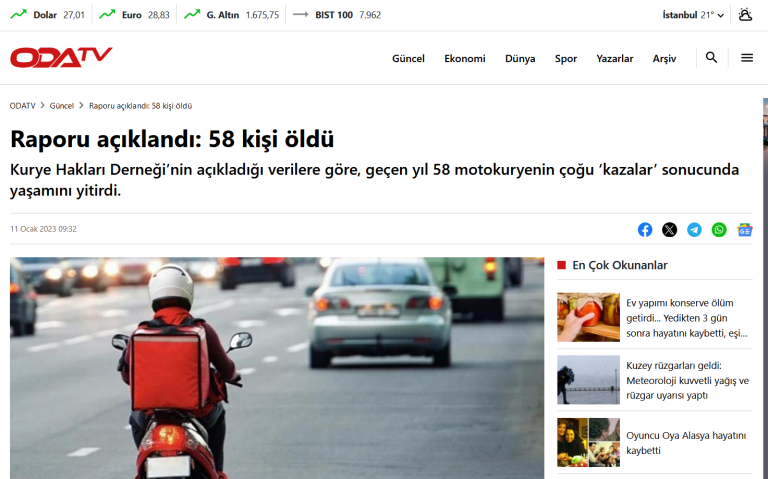Open the search magnifier icon
768x479 pixels.
(x=711, y=58)
